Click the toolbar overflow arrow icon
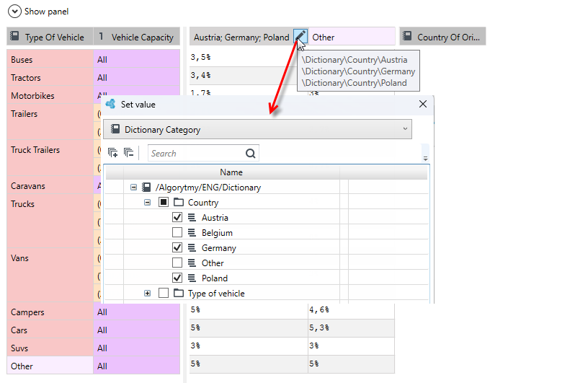Image resolution: width=588 pixels, height=383 pixels. 425,159
